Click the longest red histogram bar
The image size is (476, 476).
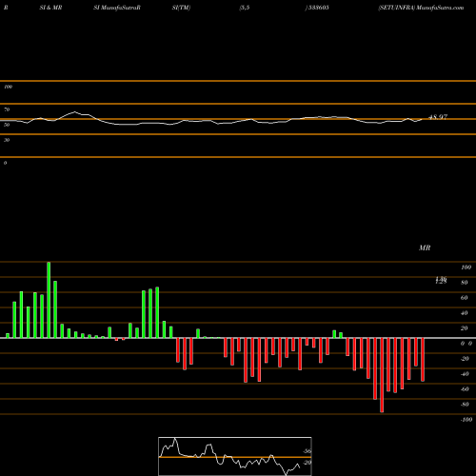pyautogui.click(x=382, y=375)
